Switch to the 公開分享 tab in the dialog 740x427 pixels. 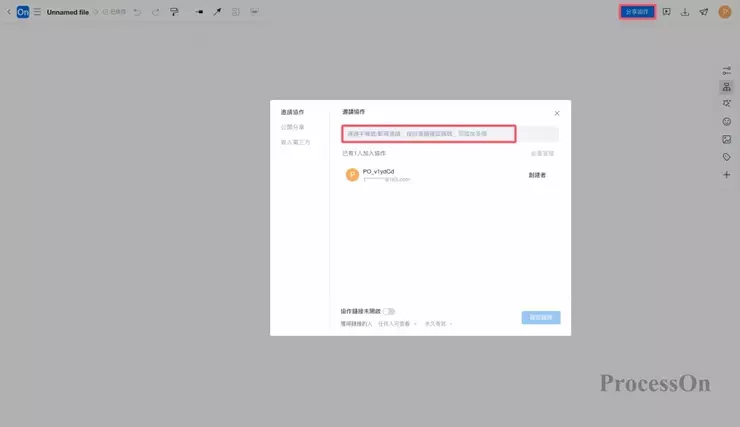point(293,127)
